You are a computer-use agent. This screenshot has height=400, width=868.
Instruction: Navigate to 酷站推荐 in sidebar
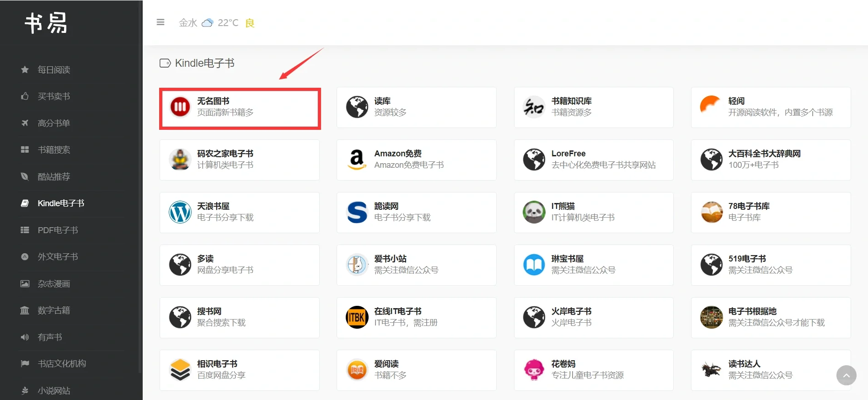(x=54, y=176)
